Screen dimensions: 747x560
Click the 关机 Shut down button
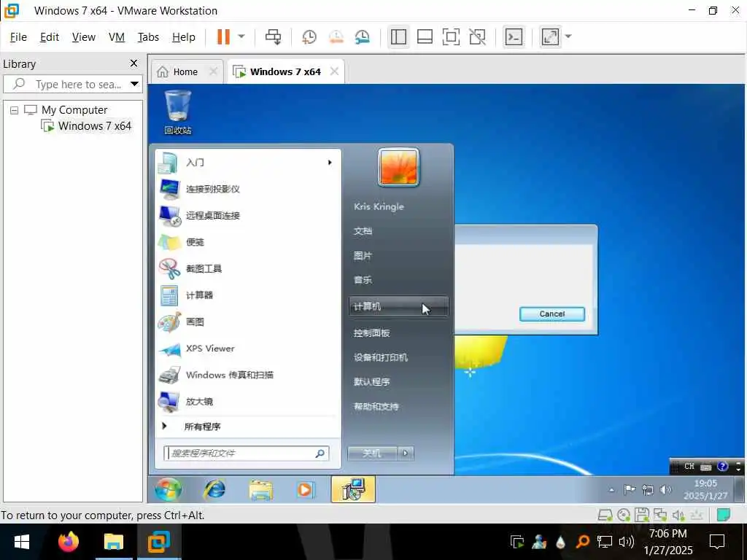pos(372,454)
